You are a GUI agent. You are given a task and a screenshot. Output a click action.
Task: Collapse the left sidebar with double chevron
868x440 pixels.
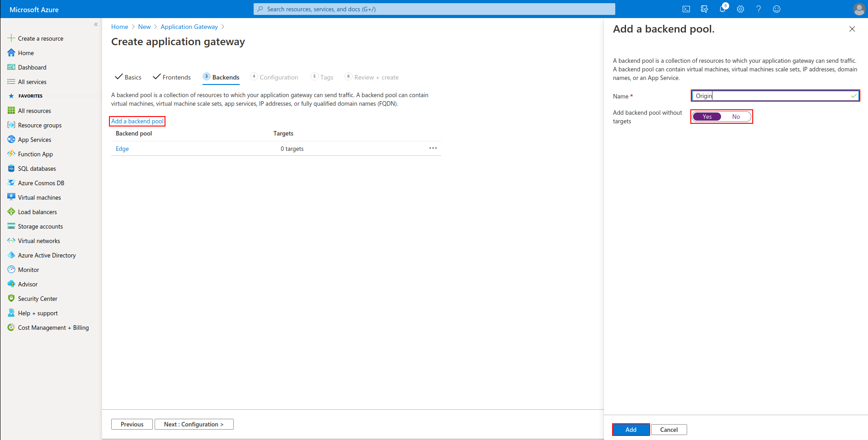pyautogui.click(x=96, y=24)
